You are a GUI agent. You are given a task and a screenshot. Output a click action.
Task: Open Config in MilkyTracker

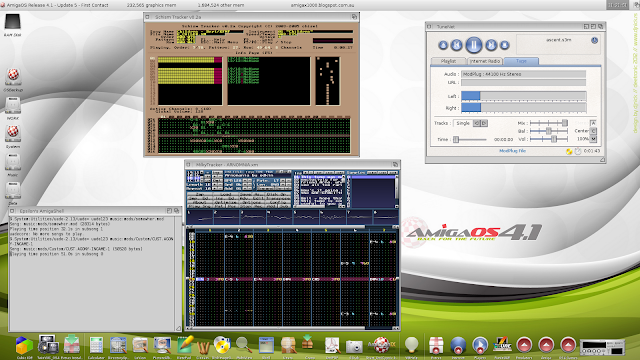click(x=278, y=202)
